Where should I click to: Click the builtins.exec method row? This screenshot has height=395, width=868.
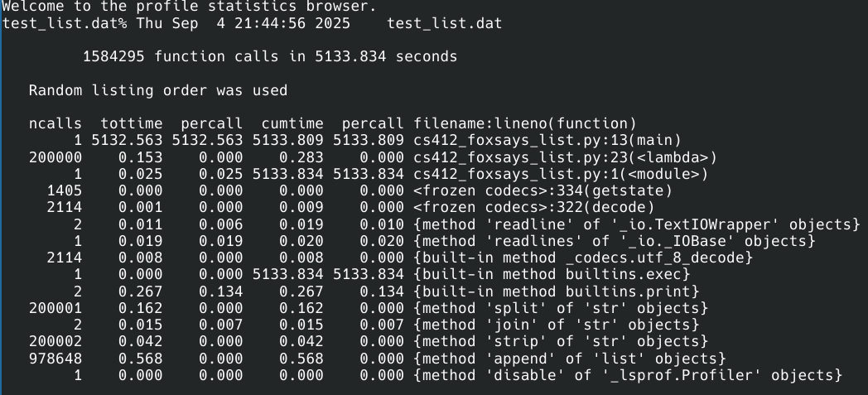[x=552, y=274]
